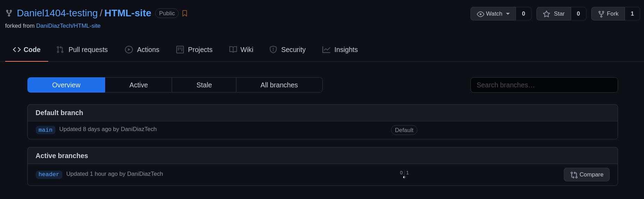Fork the repository using Fork button
This screenshot has height=199, width=644.
pyautogui.click(x=608, y=14)
